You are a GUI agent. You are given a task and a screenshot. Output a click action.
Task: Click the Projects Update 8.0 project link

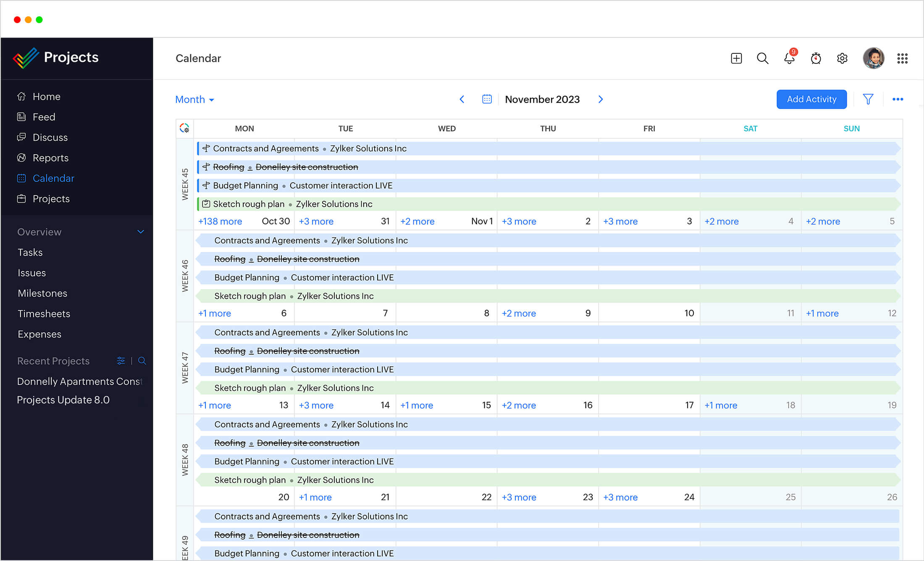click(x=63, y=399)
